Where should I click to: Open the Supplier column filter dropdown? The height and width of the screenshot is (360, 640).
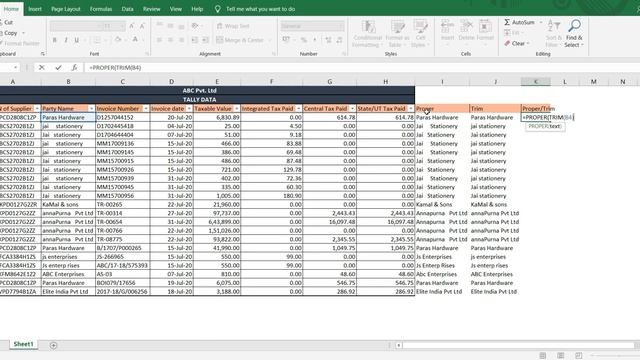point(37,109)
